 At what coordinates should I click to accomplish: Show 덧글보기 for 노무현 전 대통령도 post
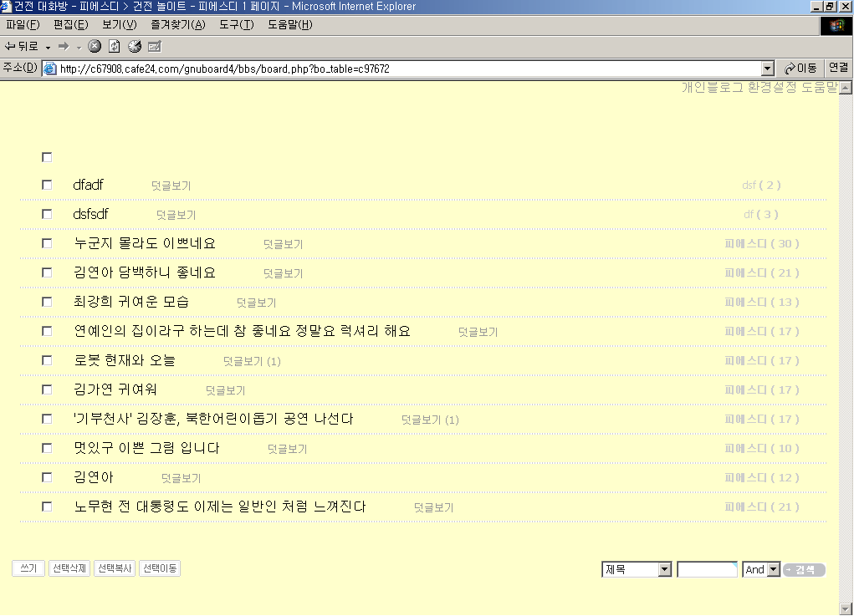(433, 507)
